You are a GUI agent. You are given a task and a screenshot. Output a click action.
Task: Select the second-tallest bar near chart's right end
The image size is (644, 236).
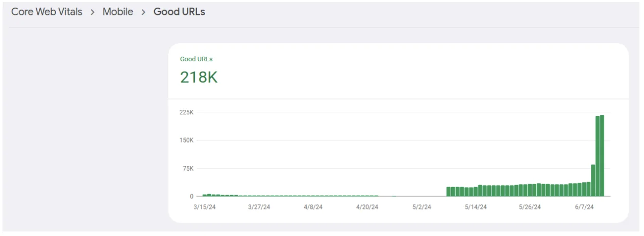pos(598,156)
